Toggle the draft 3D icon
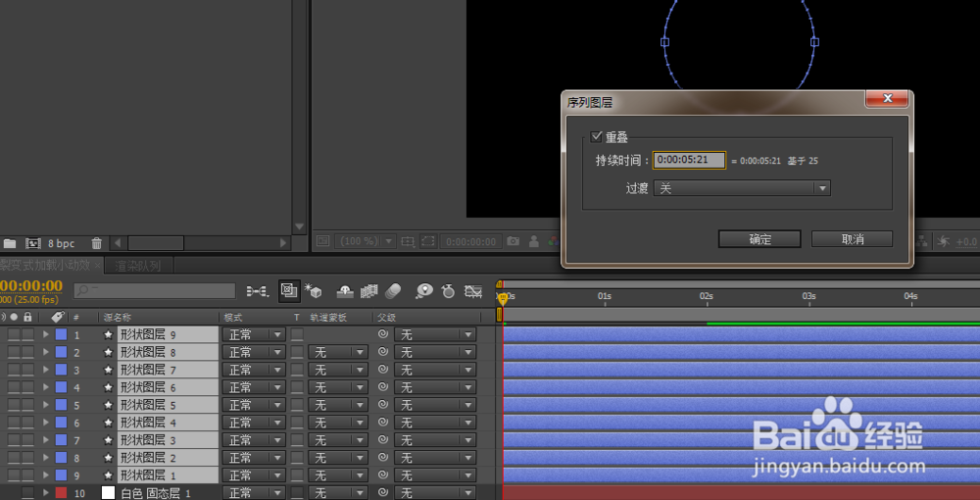 313,290
